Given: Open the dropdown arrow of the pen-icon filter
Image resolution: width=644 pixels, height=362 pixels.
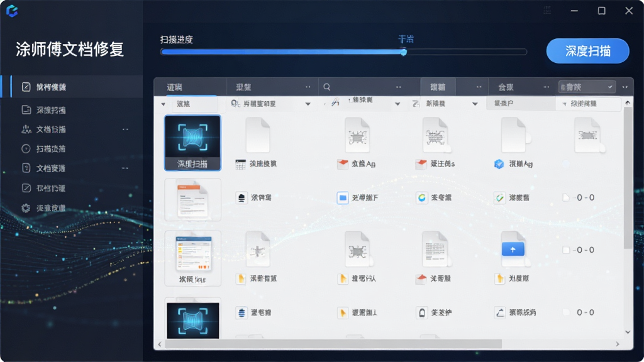Looking at the screenshot, I should click(397, 104).
